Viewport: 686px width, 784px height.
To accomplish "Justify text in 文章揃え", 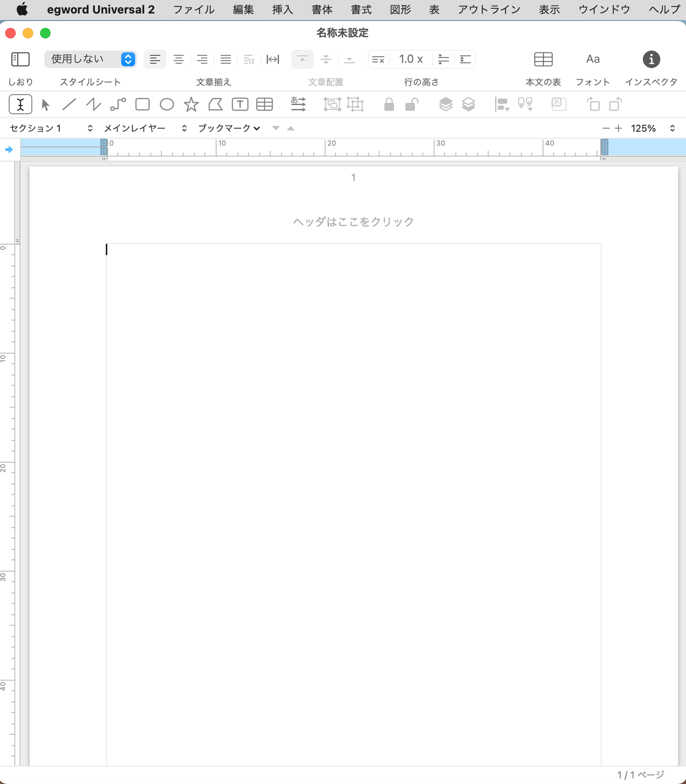I will pos(226,59).
